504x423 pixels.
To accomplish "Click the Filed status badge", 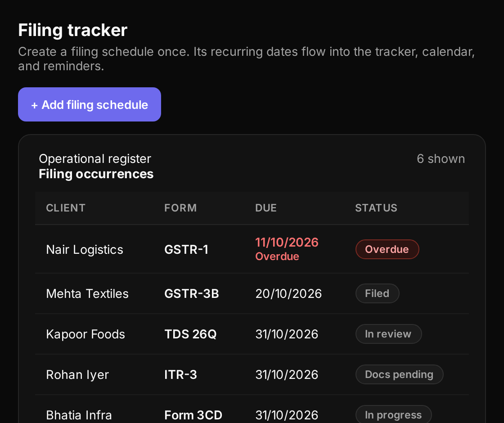I will (x=377, y=293).
